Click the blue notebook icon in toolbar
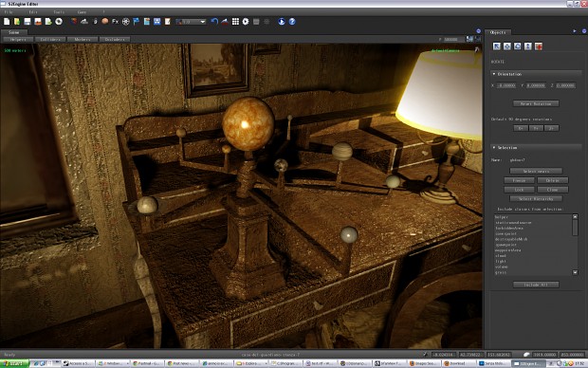 coord(147,22)
